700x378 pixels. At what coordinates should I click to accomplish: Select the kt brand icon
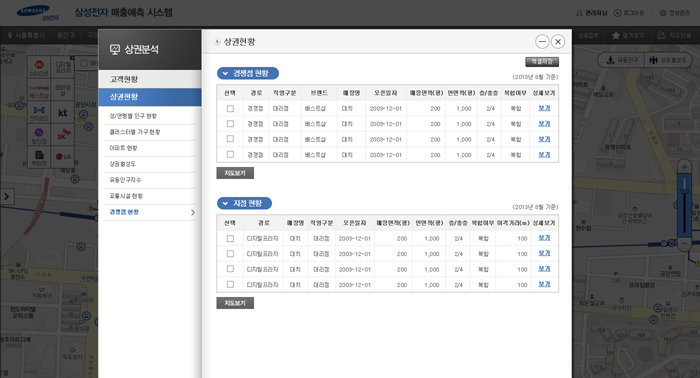click(x=63, y=113)
